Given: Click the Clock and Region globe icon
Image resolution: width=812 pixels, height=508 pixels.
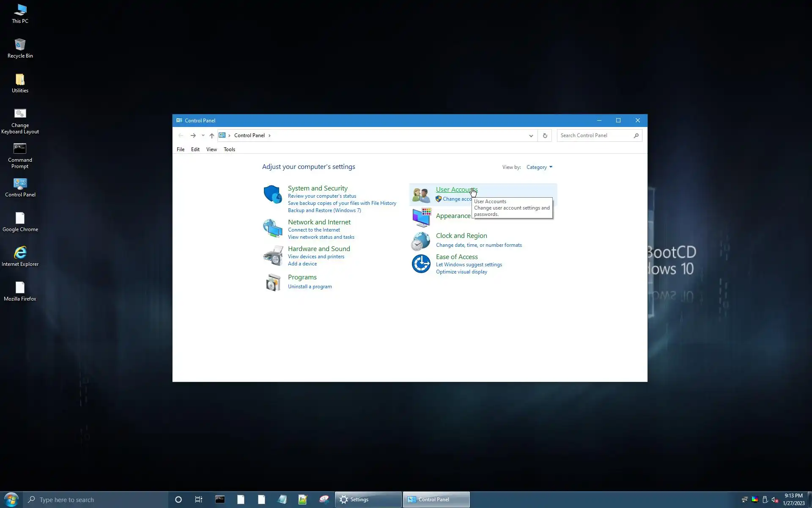Looking at the screenshot, I should click(x=421, y=241).
